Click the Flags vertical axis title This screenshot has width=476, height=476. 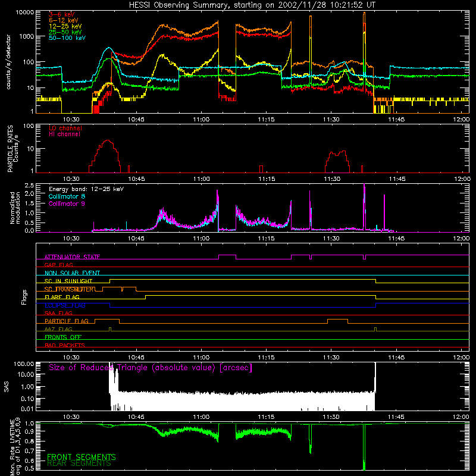point(24,297)
